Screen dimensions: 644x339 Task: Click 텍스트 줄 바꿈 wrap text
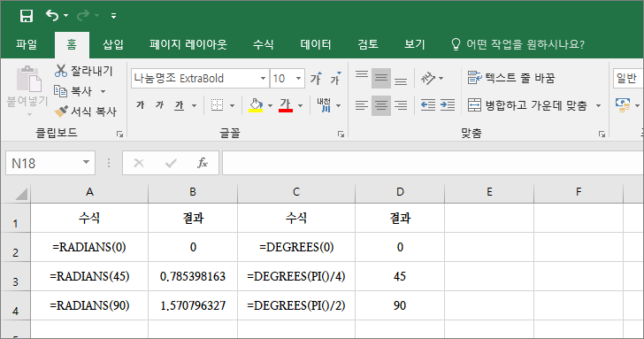(511, 78)
